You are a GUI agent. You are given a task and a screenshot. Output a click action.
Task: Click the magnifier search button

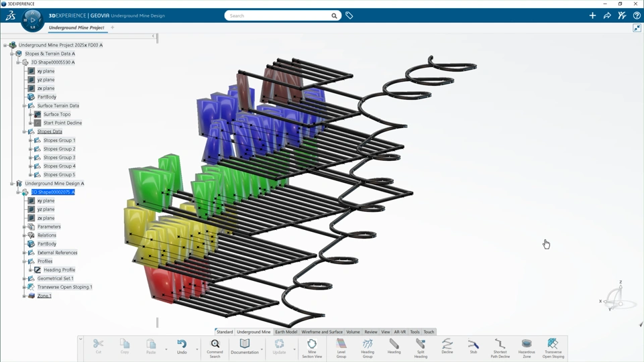coord(334,15)
